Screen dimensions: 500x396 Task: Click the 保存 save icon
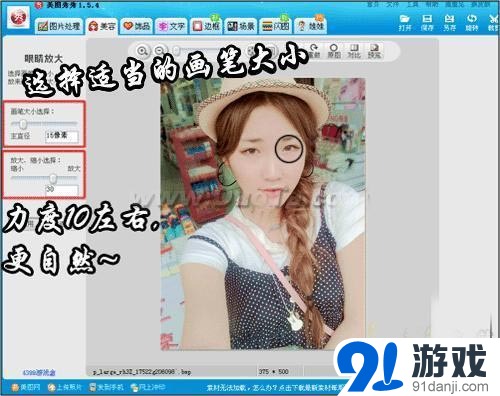427,23
